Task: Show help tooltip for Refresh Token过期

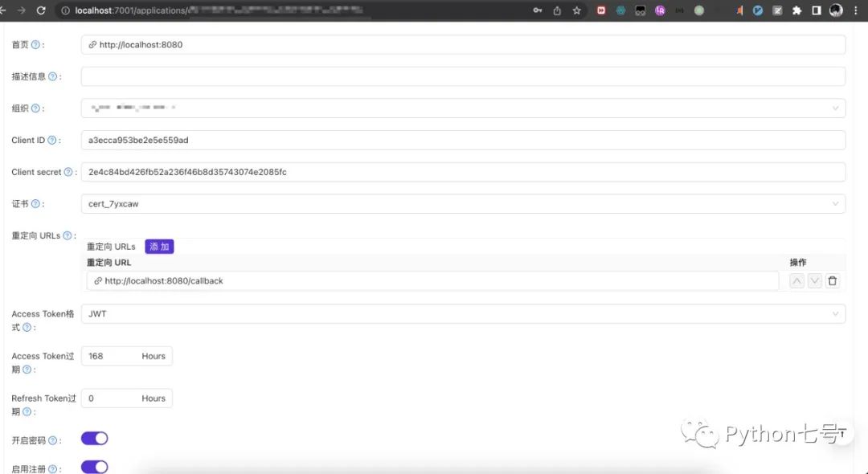Action: (x=27, y=411)
